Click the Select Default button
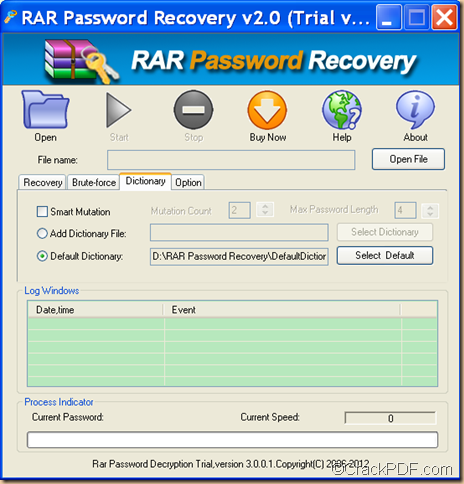 point(385,255)
